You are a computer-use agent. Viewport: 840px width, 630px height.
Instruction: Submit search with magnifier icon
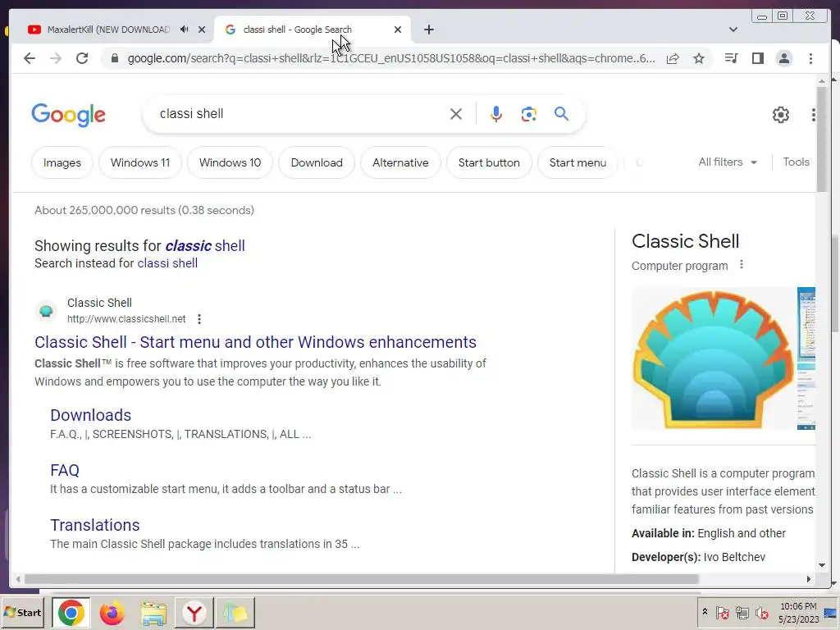click(561, 114)
